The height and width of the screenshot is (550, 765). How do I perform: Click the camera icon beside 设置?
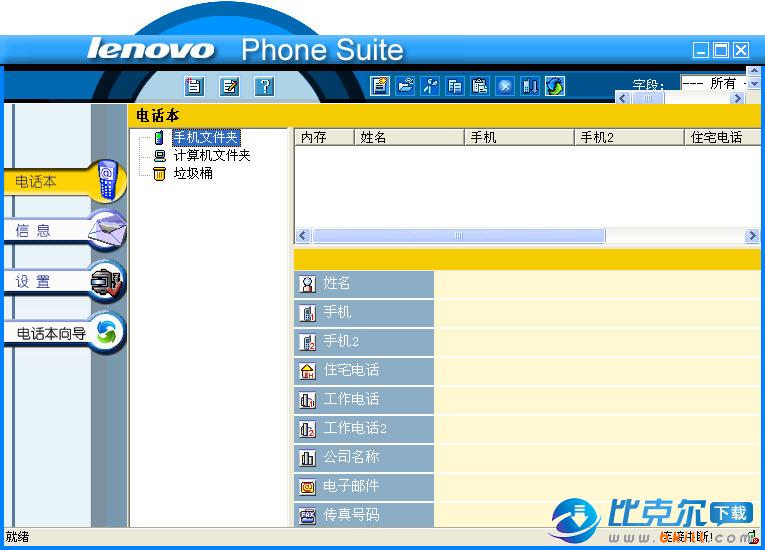[106, 282]
